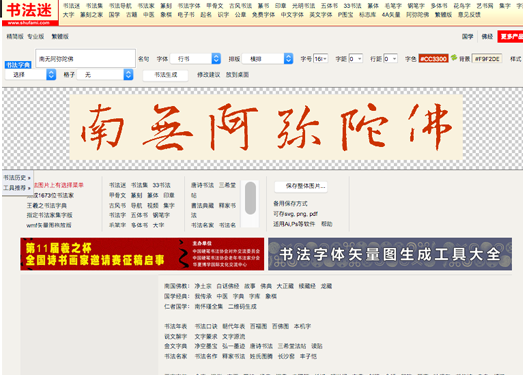Click the 书法迷 site logo
Viewport: 523px width, 375px height.
coord(30,13)
